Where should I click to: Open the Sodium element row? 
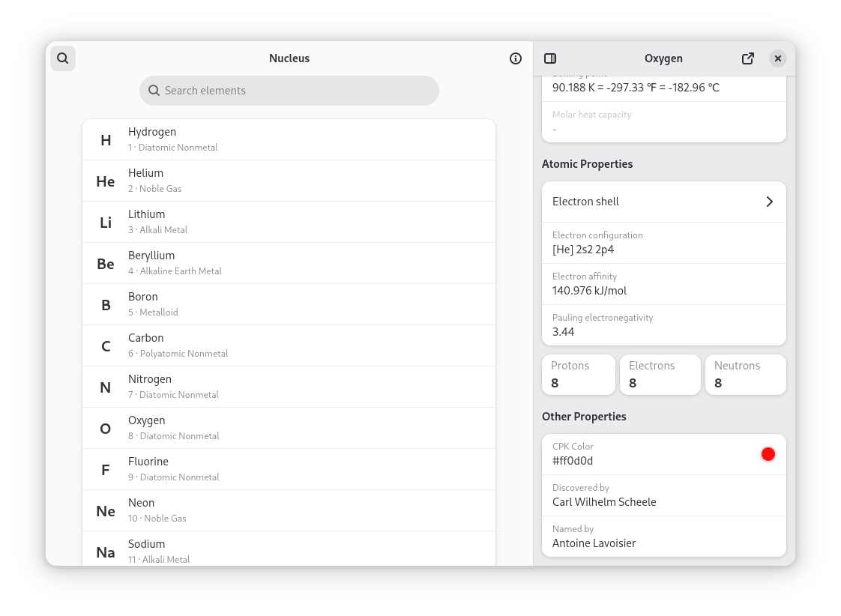(x=289, y=550)
